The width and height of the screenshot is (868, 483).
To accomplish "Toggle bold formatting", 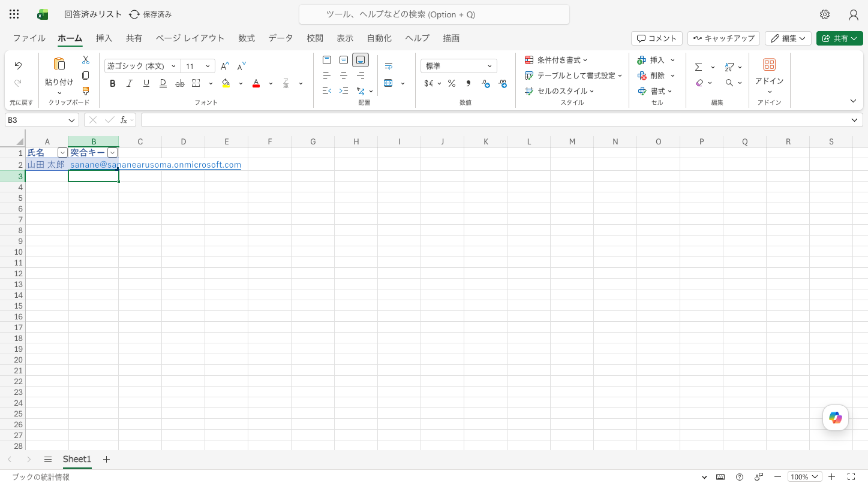I will tap(112, 83).
